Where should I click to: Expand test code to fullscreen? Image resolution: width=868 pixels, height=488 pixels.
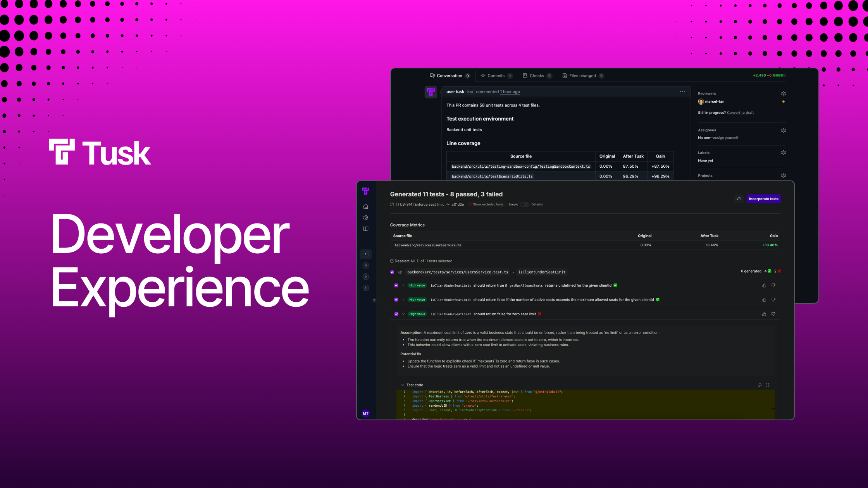coord(768,385)
